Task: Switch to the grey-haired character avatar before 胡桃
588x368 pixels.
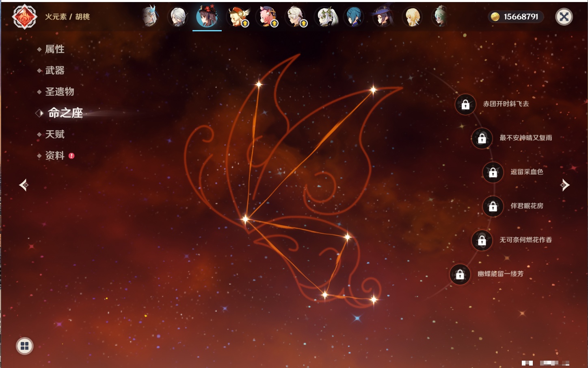Action: [x=178, y=17]
